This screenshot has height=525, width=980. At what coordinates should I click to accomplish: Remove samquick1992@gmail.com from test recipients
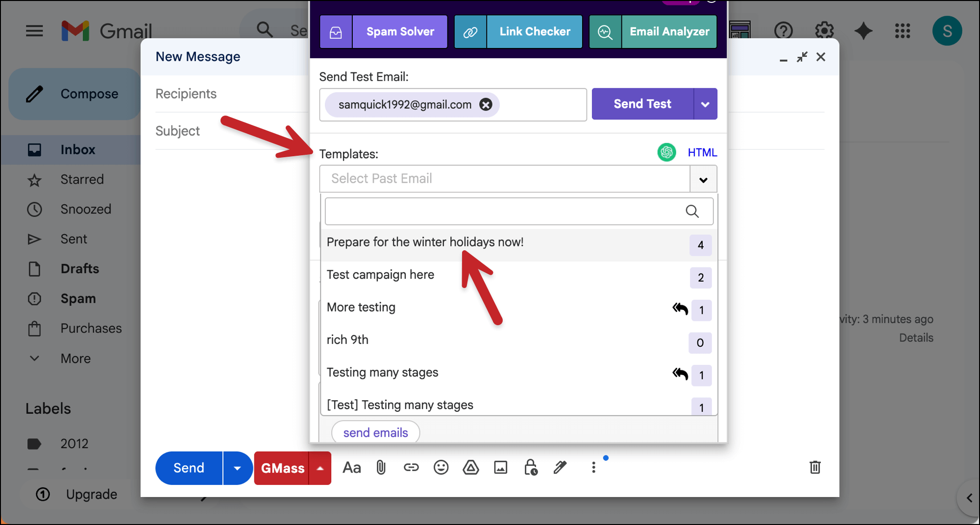486,104
